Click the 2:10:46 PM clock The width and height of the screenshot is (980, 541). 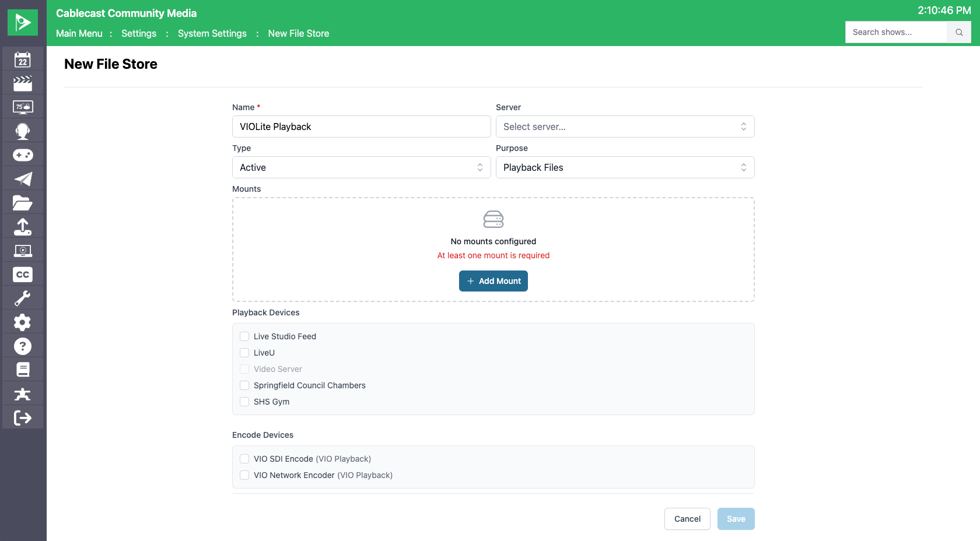tap(944, 10)
